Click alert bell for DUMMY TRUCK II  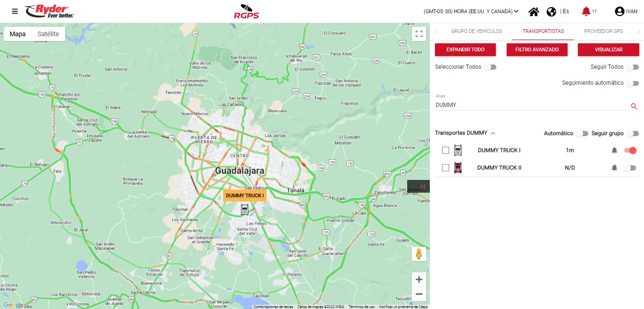[614, 168]
